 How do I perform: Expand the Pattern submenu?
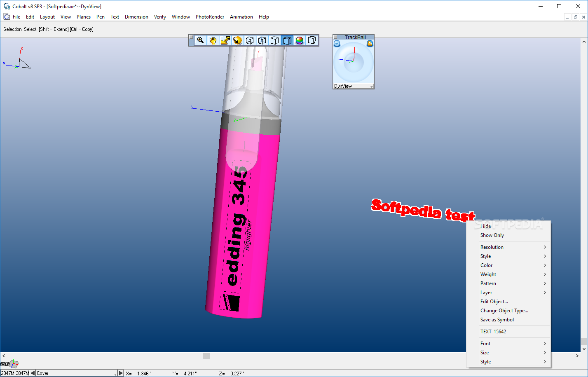point(508,283)
